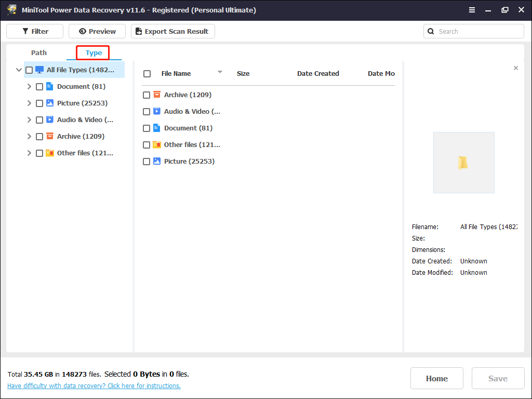The height and width of the screenshot is (399, 532).
Task: Switch to the Type tab
Action: coord(94,52)
